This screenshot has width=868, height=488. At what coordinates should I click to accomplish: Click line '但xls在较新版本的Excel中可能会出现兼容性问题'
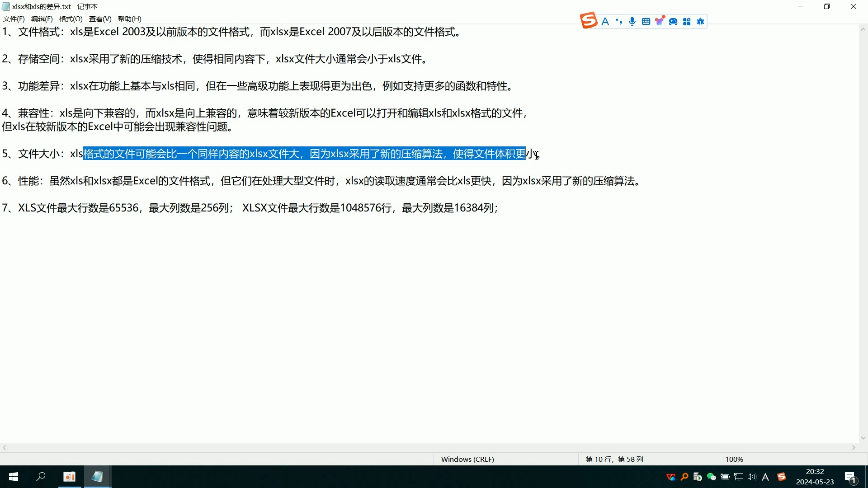(118, 127)
